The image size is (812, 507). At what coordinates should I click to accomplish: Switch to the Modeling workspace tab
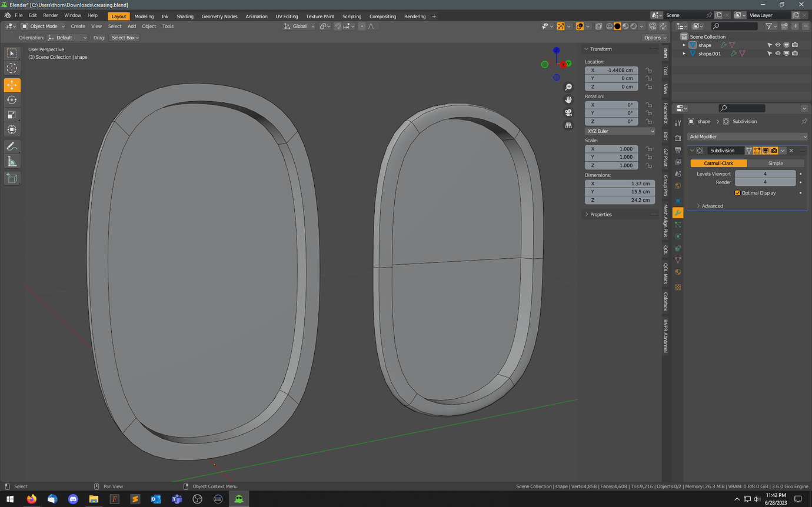144,16
